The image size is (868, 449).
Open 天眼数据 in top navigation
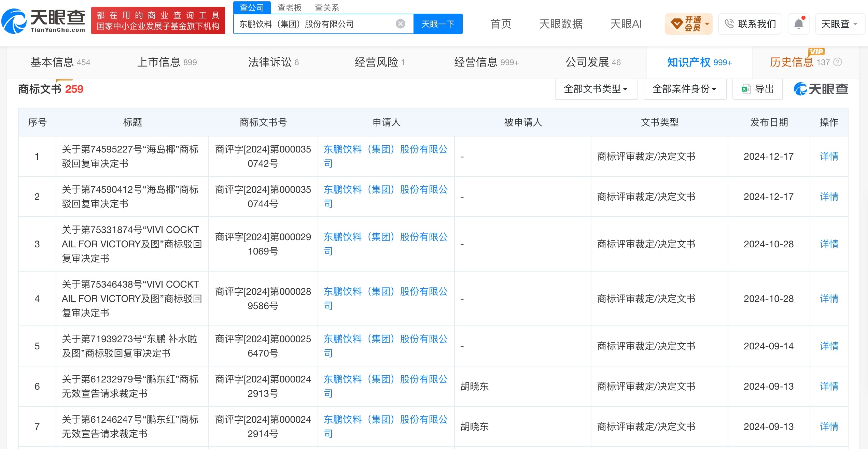[x=561, y=24]
